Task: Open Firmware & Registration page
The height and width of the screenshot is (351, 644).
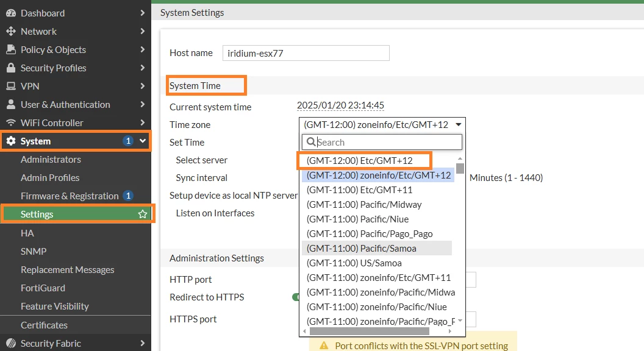Action: 70,196
